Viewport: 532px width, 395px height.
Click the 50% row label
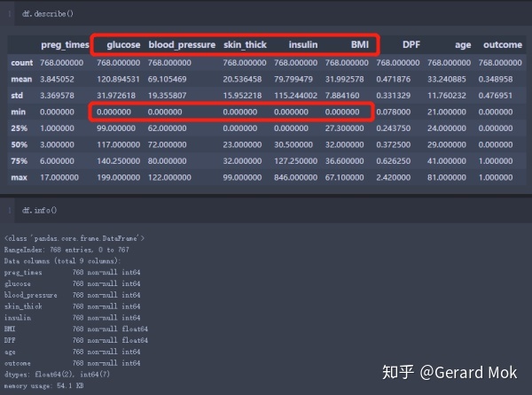(19, 144)
